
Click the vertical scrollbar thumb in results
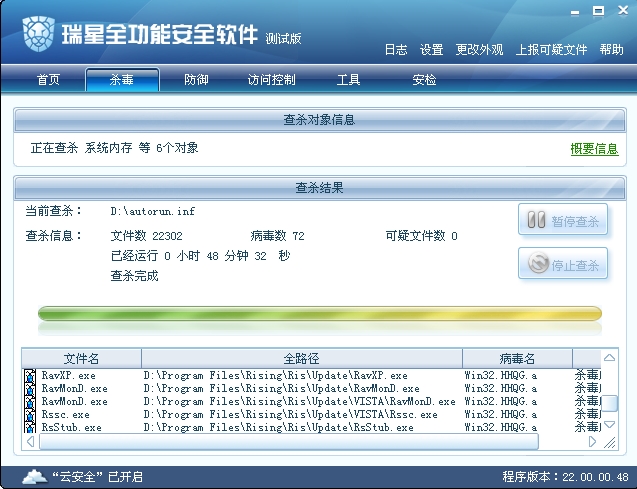(x=609, y=403)
